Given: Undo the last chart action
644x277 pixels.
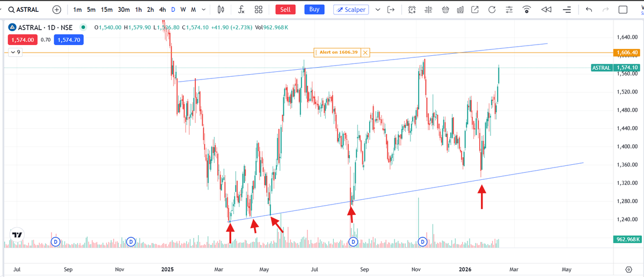Looking at the screenshot, I should pos(589,10).
